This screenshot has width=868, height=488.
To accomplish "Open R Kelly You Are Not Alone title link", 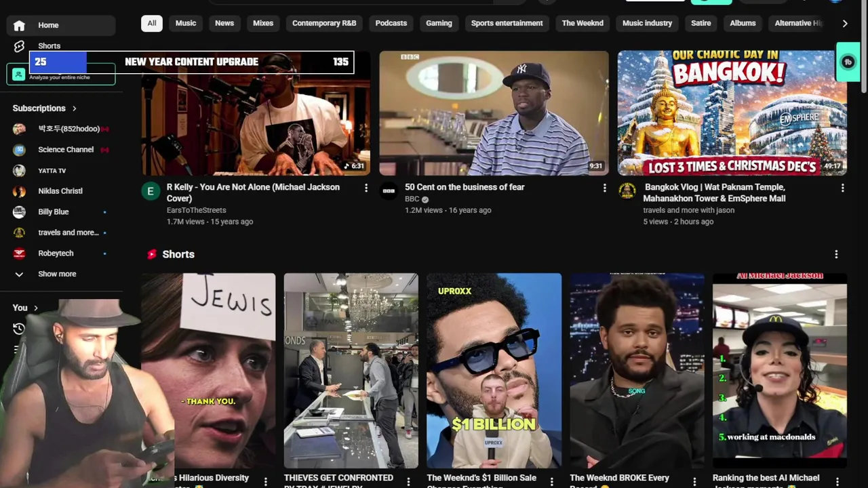I will click(253, 192).
